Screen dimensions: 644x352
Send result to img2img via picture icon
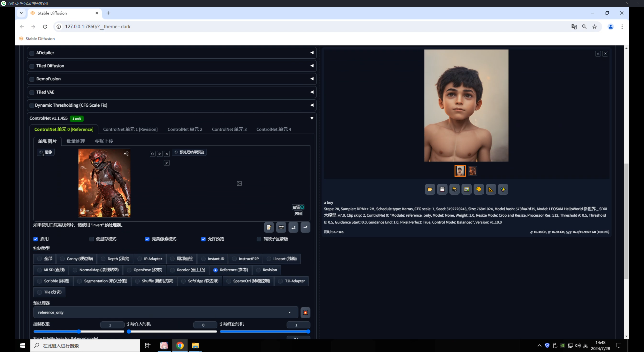click(x=466, y=189)
